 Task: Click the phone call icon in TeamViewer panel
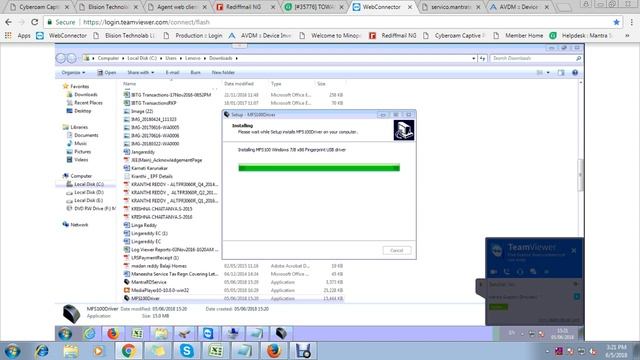tap(507, 271)
